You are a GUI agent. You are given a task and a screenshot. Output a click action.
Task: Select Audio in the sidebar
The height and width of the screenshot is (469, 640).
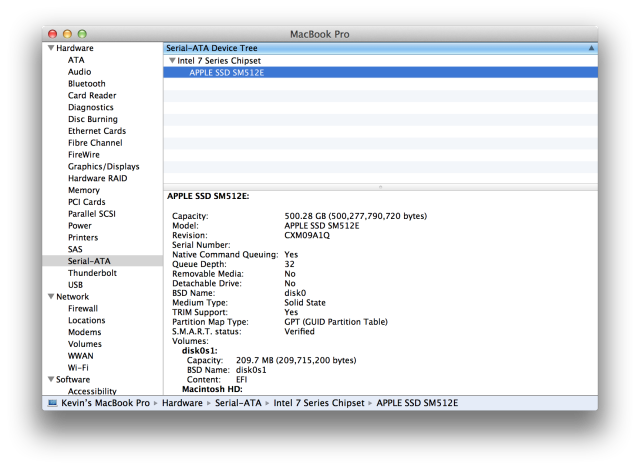(80, 72)
